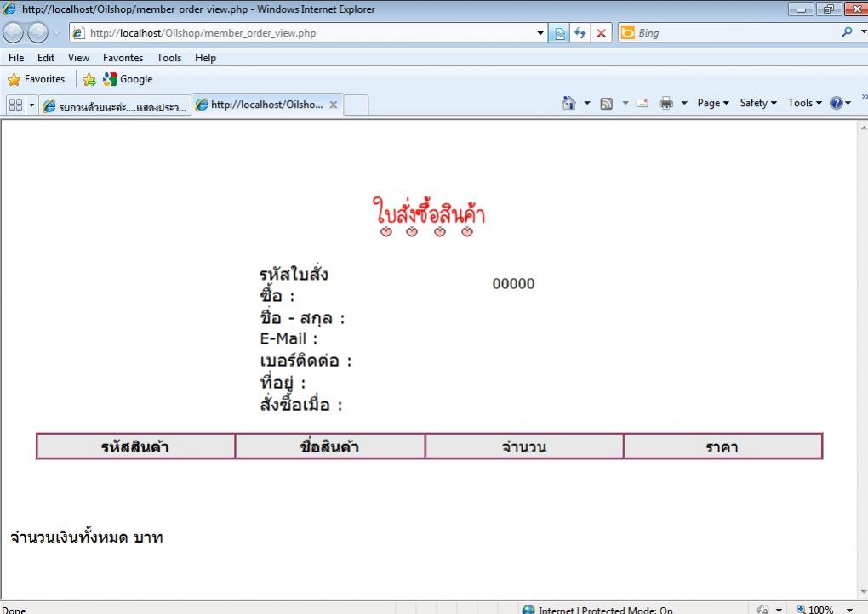This screenshot has height=614, width=868.
Task: Expand the Print dropdown arrow
Action: click(x=684, y=103)
